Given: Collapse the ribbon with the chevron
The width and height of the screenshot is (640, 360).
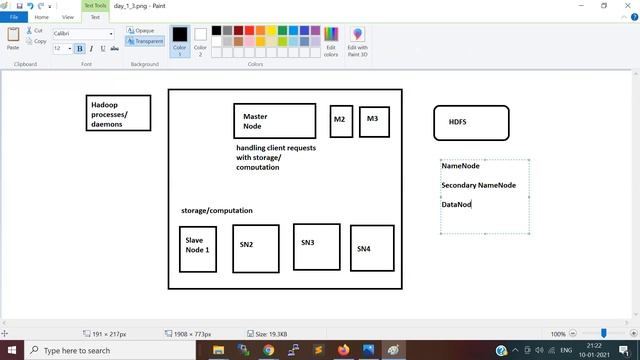Looking at the screenshot, I should pos(624,17).
